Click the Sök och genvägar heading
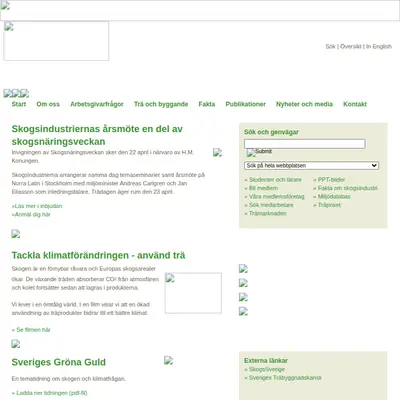Image resolution: width=400 pixels, height=400 pixels. coord(271,132)
